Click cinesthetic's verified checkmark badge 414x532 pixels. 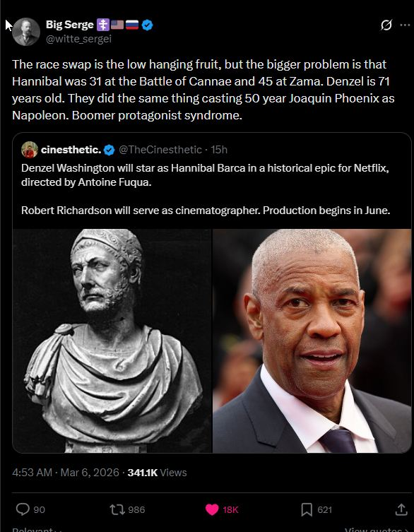(x=109, y=150)
